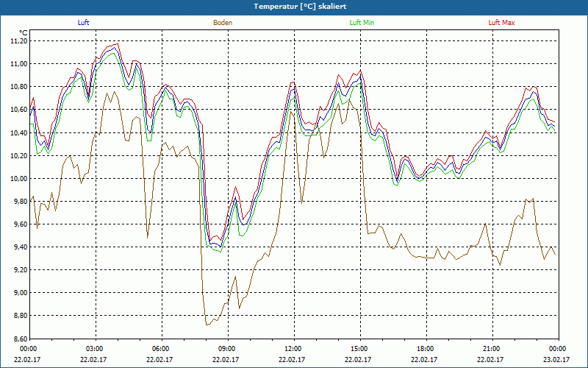Click the 21:00 time axis label
The height and width of the screenshot is (368, 588).
(492, 349)
